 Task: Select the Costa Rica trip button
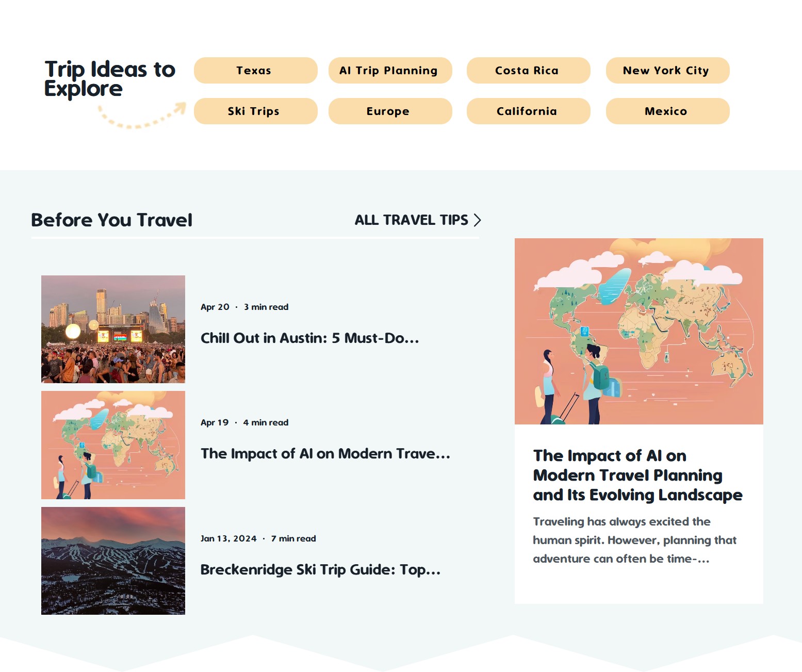coord(528,70)
